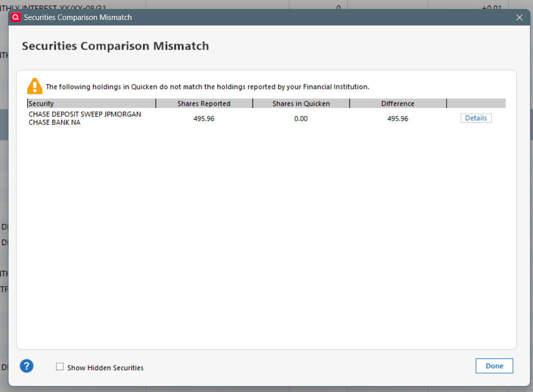Screen dimensions: 533x392
Task: Click the orange warning triangle icon
Action: click(34, 86)
